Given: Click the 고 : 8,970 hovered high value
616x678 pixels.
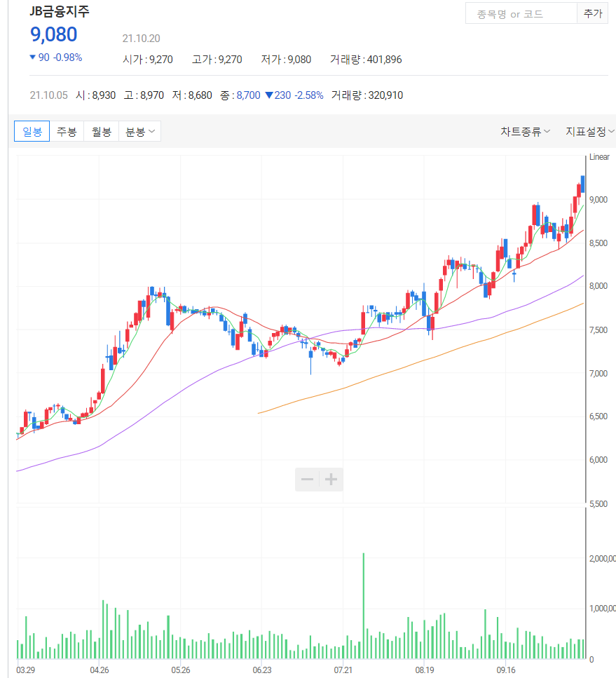Looking at the screenshot, I should pos(144,95).
